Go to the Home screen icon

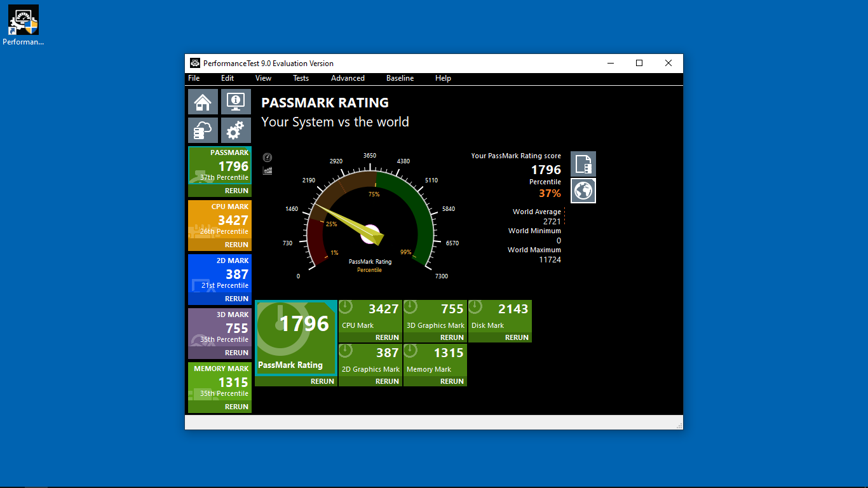click(203, 102)
